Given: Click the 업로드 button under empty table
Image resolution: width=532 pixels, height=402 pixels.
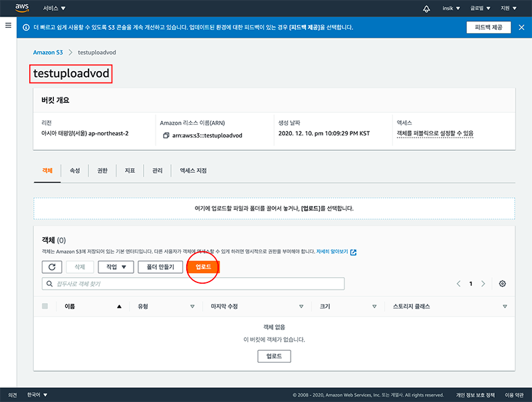Looking at the screenshot, I should point(274,356).
